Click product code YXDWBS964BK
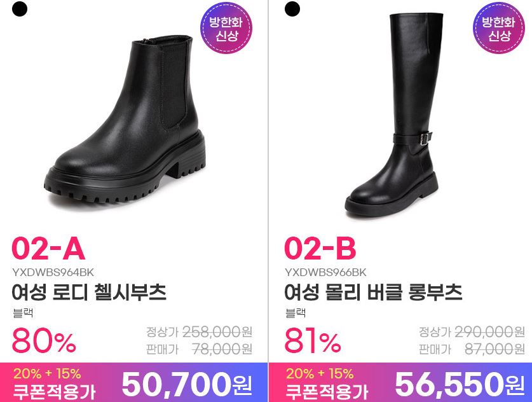This screenshot has width=532, height=402. click(53, 272)
